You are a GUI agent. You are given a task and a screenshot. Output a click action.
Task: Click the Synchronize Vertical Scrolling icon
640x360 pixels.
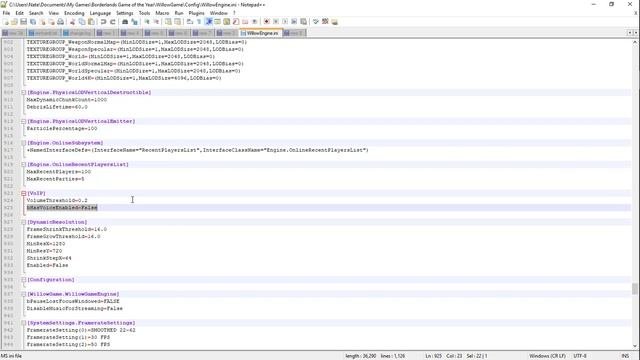coord(168,22)
